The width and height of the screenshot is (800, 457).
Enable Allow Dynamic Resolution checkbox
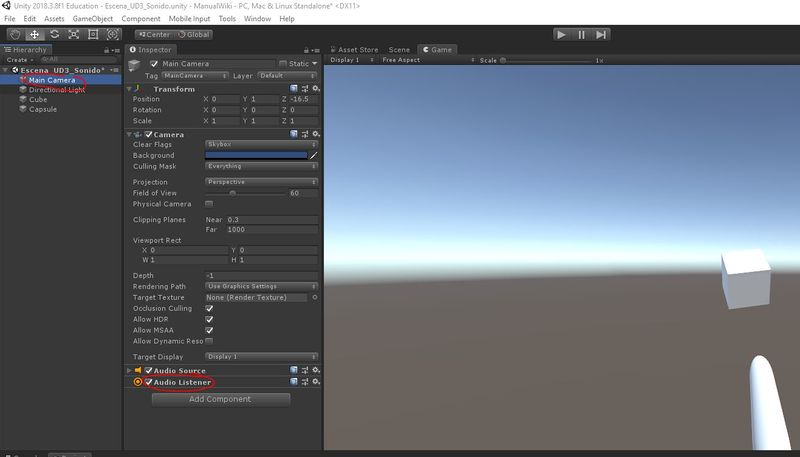pos(209,341)
